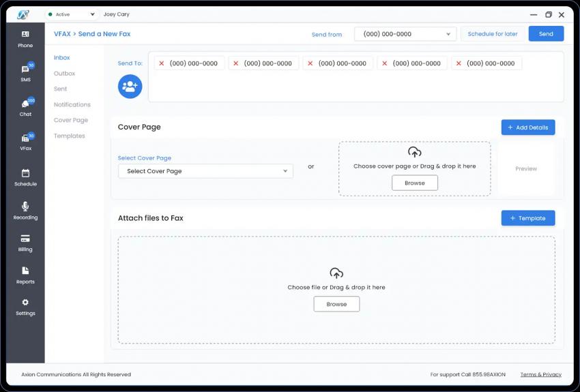This screenshot has height=392, width=580.
Task: Remove the first recipient fax number
Action: click(x=162, y=63)
